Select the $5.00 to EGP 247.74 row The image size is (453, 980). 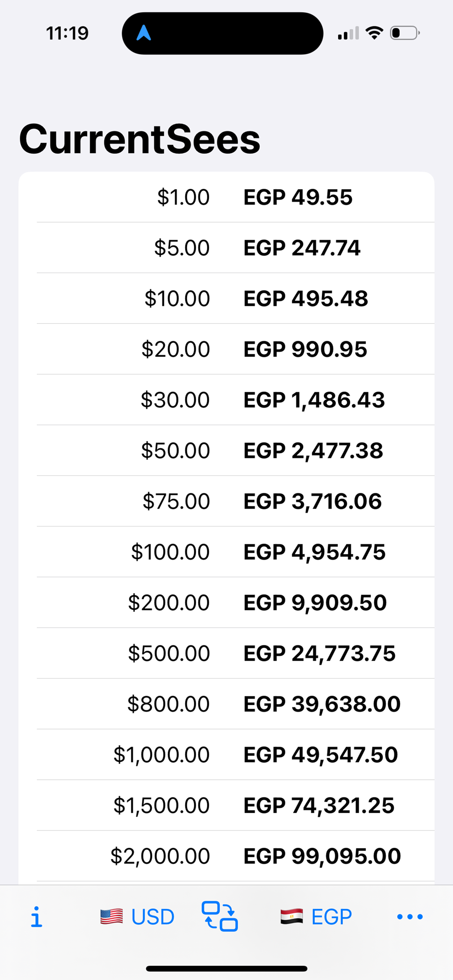click(227, 248)
